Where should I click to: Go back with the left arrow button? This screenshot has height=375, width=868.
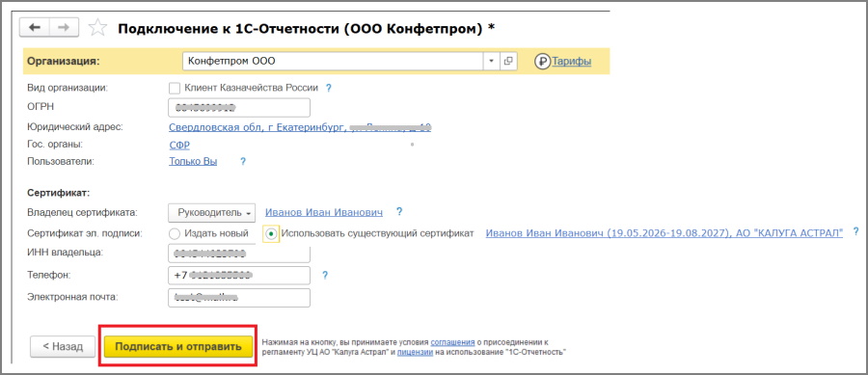35,28
